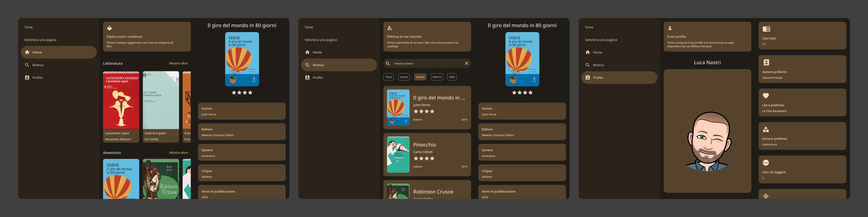Click the star rating of the Pinocchio result

pos(424,158)
